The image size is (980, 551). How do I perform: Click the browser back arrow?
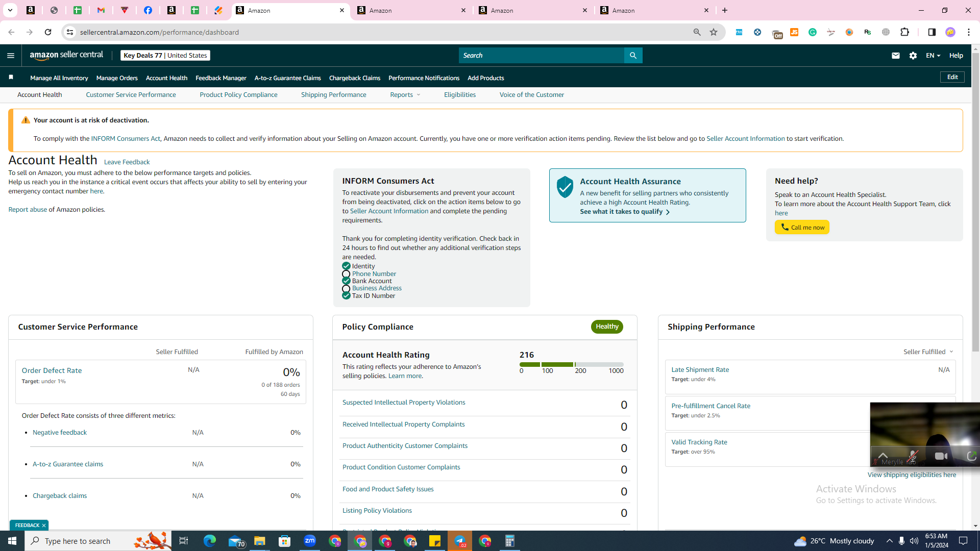click(x=11, y=32)
